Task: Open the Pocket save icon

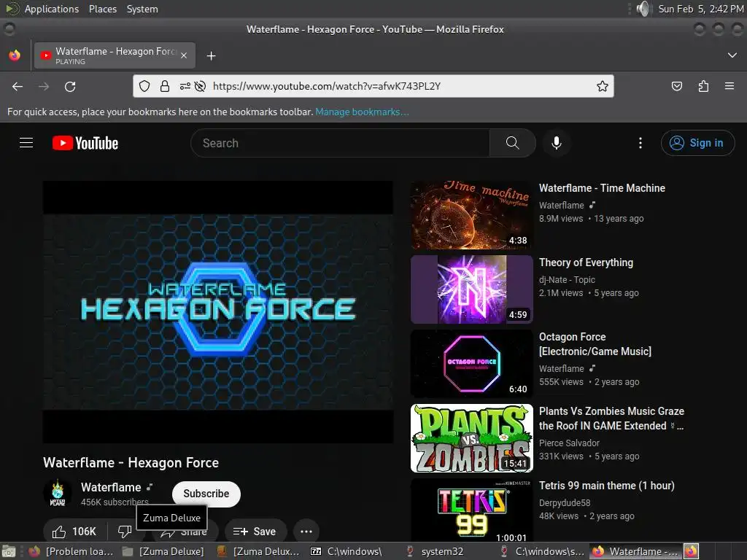Action: click(676, 86)
